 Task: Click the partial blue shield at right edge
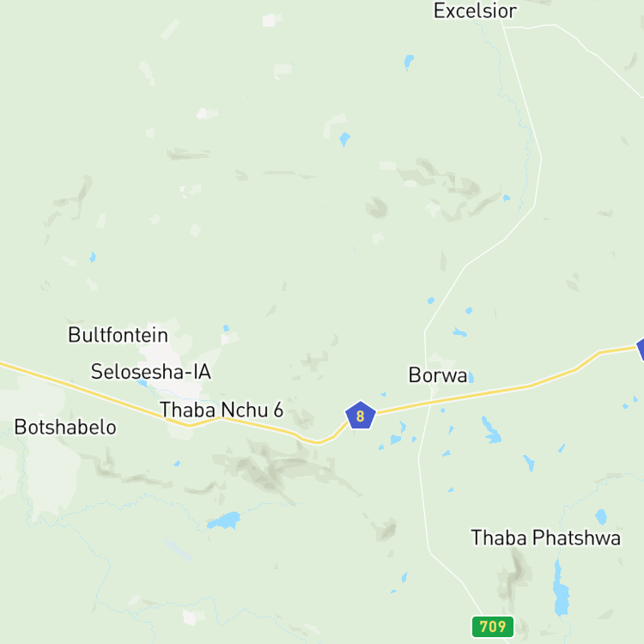click(x=640, y=349)
